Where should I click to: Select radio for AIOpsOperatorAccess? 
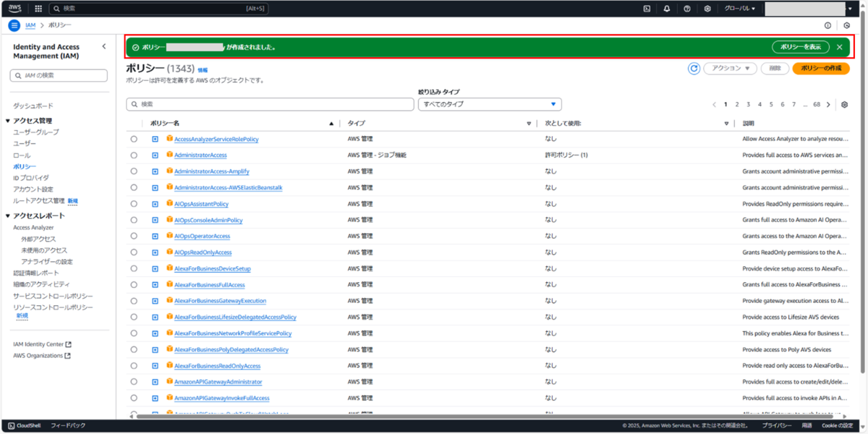pyautogui.click(x=134, y=236)
